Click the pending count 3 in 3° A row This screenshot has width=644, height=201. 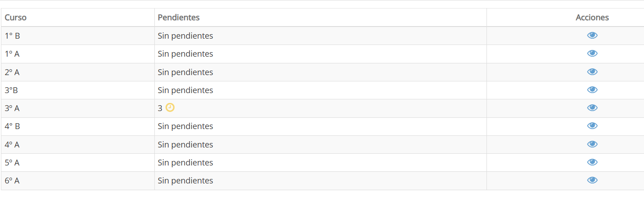click(160, 108)
